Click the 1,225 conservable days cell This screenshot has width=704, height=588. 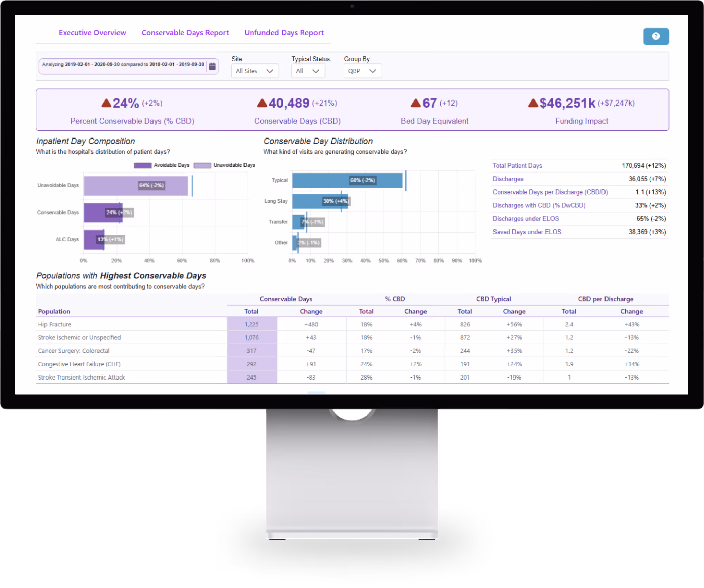pyautogui.click(x=252, y=324)
